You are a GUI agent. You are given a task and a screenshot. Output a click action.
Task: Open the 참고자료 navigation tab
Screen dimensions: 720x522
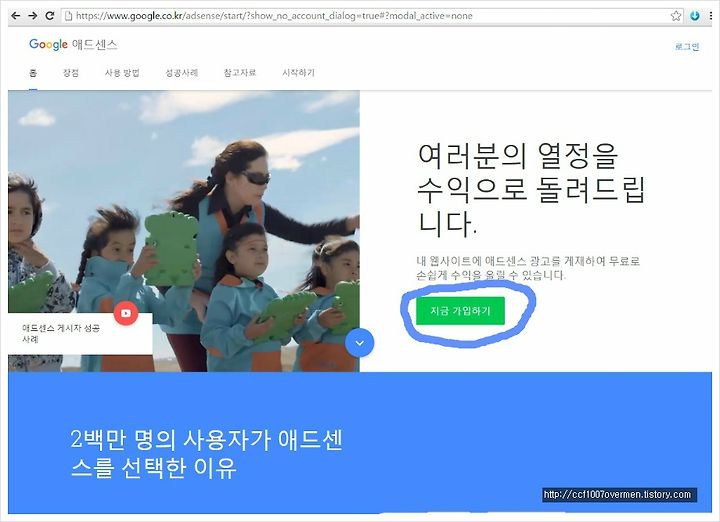coord(240,73)
